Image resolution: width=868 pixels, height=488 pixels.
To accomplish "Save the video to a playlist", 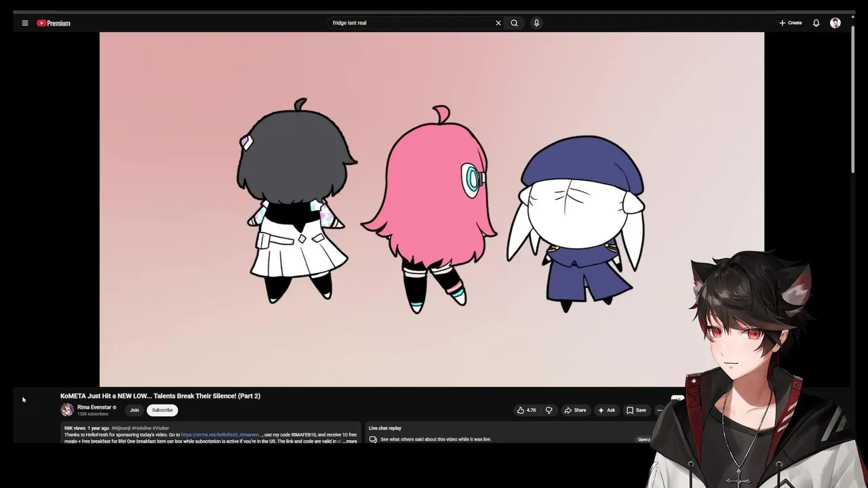I will pyautogui.click(x=636, y=410).
